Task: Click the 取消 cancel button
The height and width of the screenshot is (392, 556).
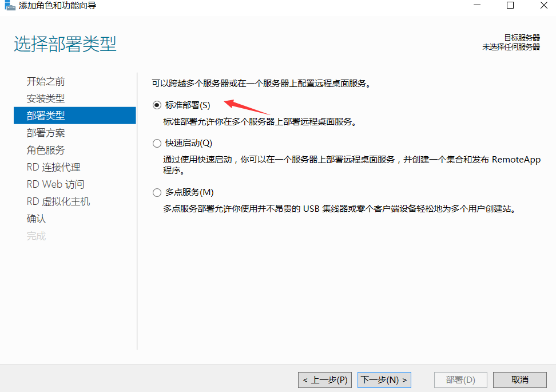Action: point(519,379)
